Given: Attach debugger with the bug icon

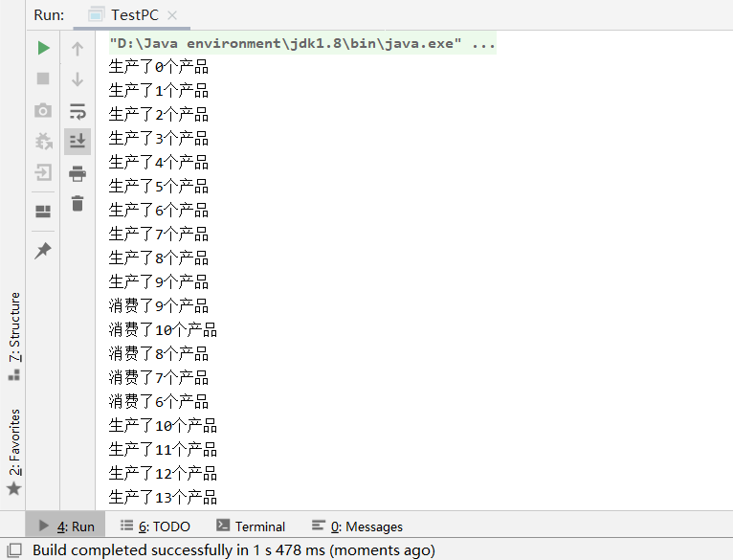Looking at the screenshot, I should coord(43,142).
